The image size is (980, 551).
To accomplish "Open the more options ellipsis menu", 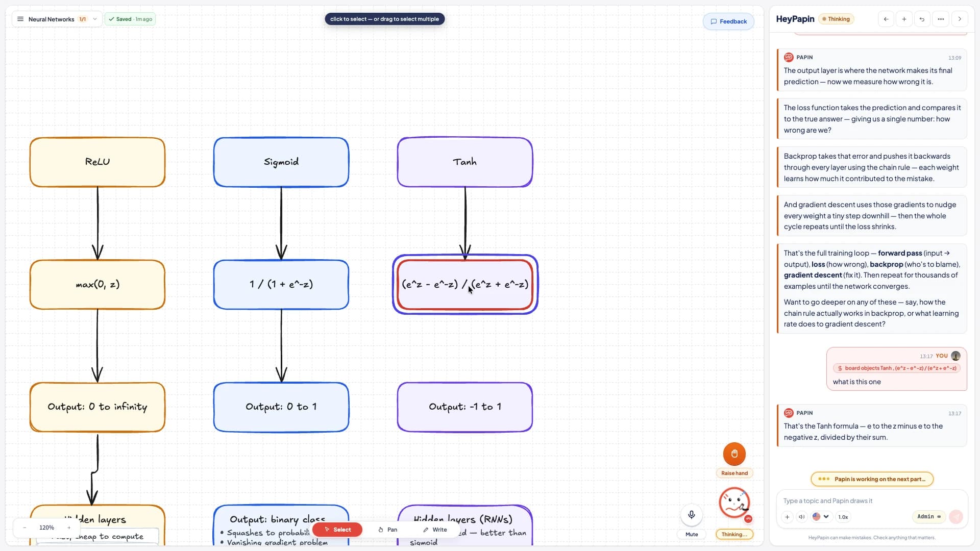I will pos(941,19).
